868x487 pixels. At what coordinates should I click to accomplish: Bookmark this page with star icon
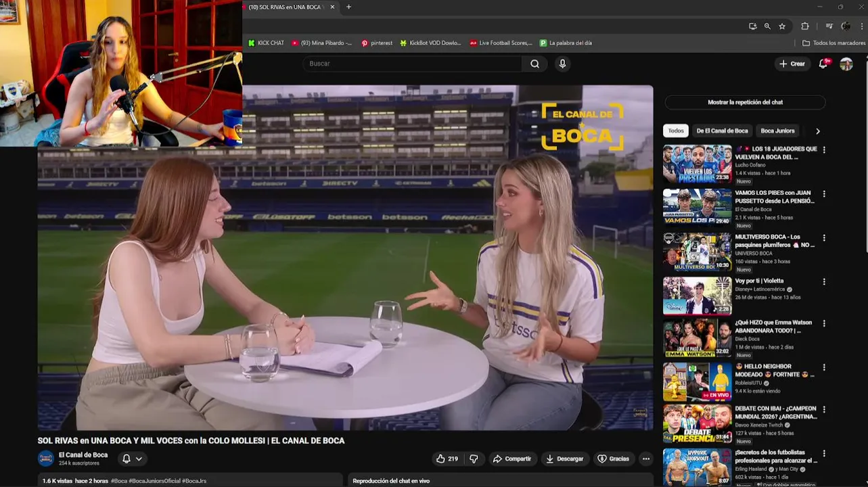tap(782, 26)
